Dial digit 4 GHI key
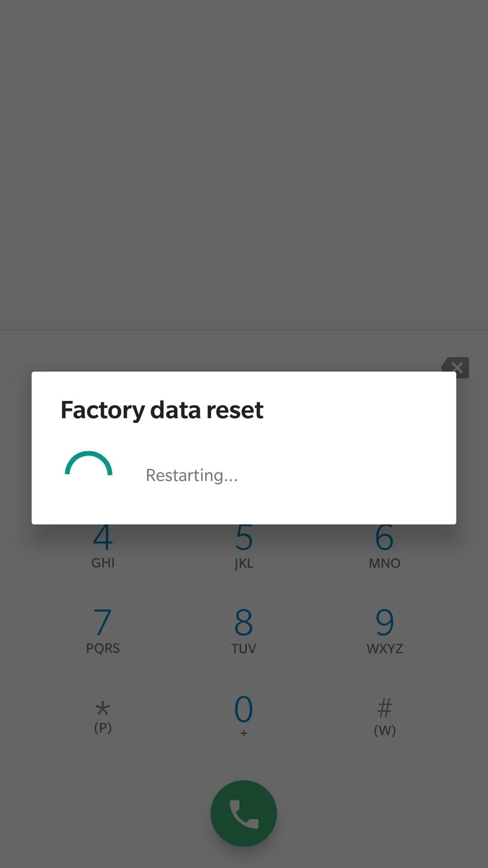The image size is (488, 868). click(x=103, y=547)
